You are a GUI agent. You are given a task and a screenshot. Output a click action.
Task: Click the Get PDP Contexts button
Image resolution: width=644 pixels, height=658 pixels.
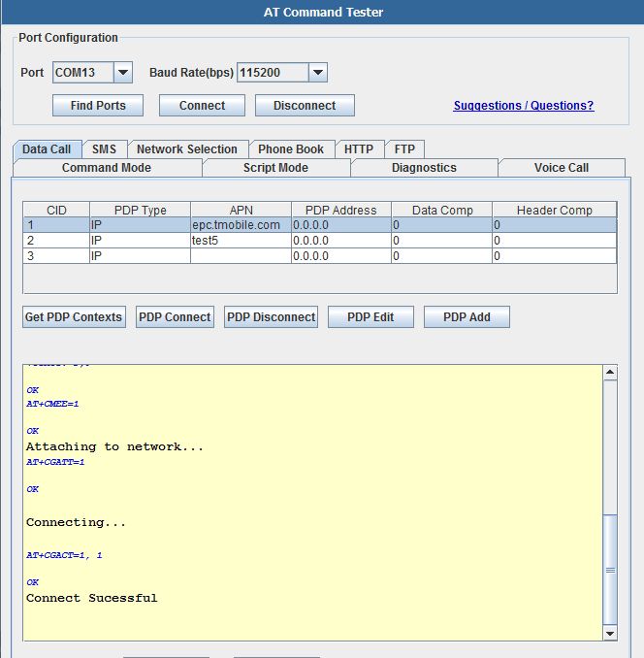pos(74,316)
